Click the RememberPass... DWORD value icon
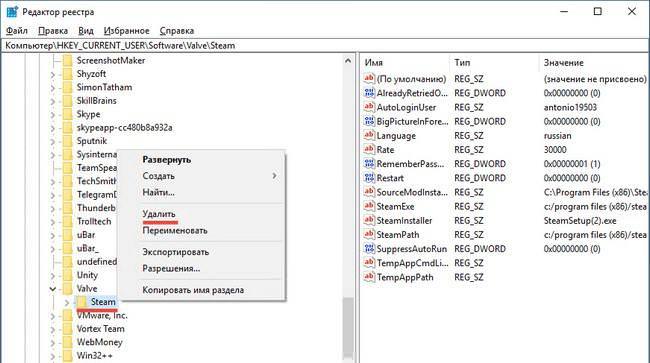The width and height of the screenshot is (650, 363). click(369, 164)
